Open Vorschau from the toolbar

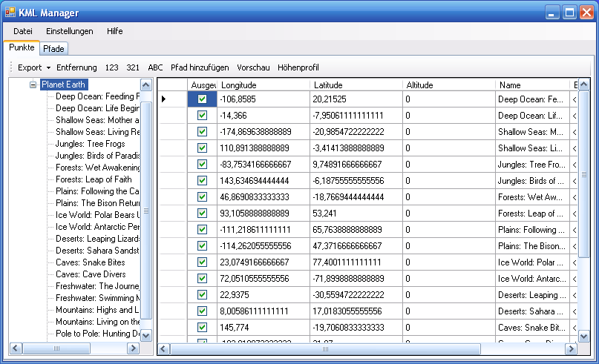click(x=253, y=67)
